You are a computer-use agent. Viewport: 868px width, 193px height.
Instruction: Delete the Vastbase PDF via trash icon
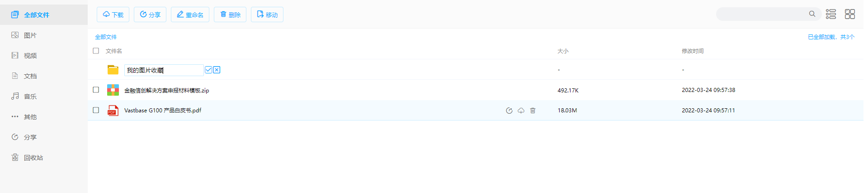point(533,111)
